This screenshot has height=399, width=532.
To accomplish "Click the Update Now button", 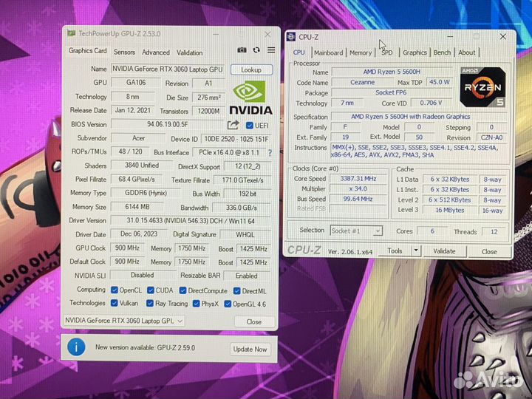I will click(x=250, y=349).
